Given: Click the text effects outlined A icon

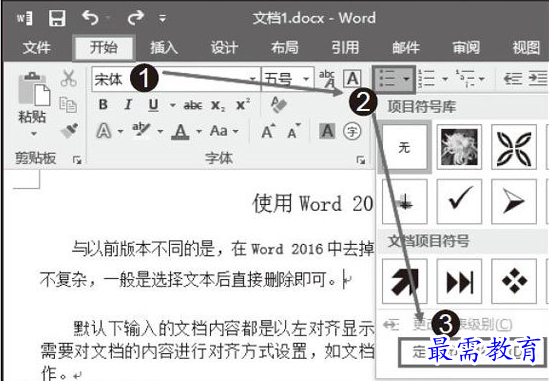Looking at the screenshot, I should pyautogui.click(x=104, y=131).
